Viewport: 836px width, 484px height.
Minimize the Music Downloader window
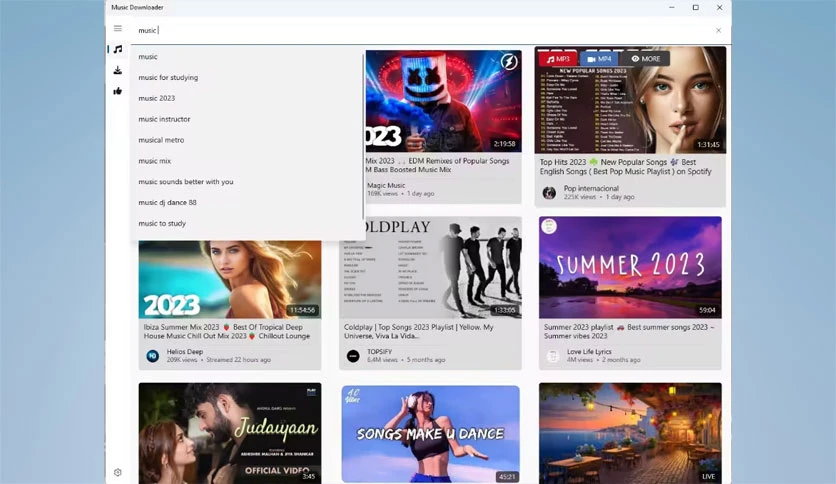tap(672, 7)
